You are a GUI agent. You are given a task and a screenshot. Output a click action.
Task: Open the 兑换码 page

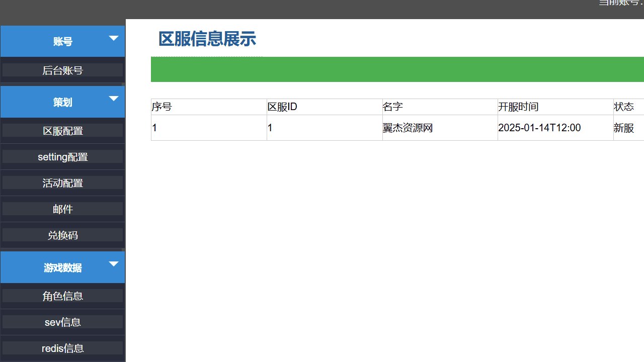(62, 235)
